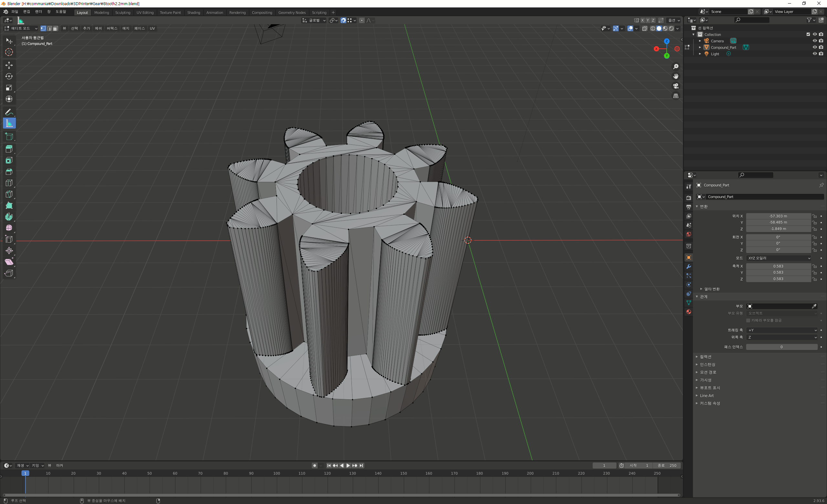Image resolution: width=827 pixels, height=504 pixels.
Task: Toggle camera view icon in viewport
Action: pyautogui.click(x=675, y=86)
